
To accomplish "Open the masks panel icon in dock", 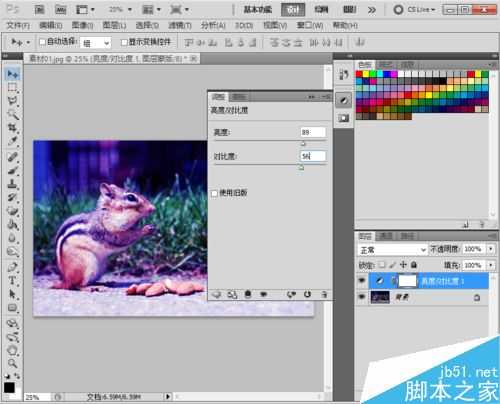I will [343, 118].
